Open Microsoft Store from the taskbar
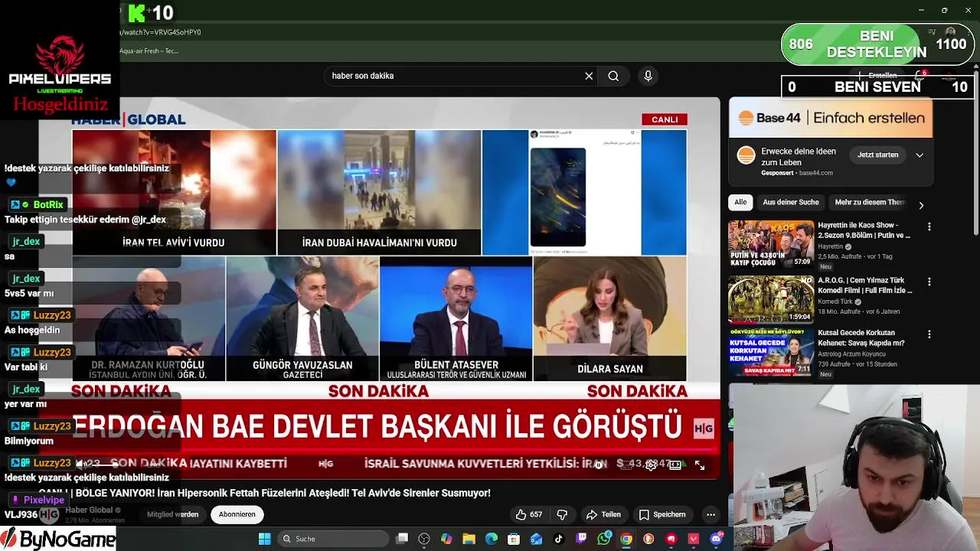 (x=514, y=539)
